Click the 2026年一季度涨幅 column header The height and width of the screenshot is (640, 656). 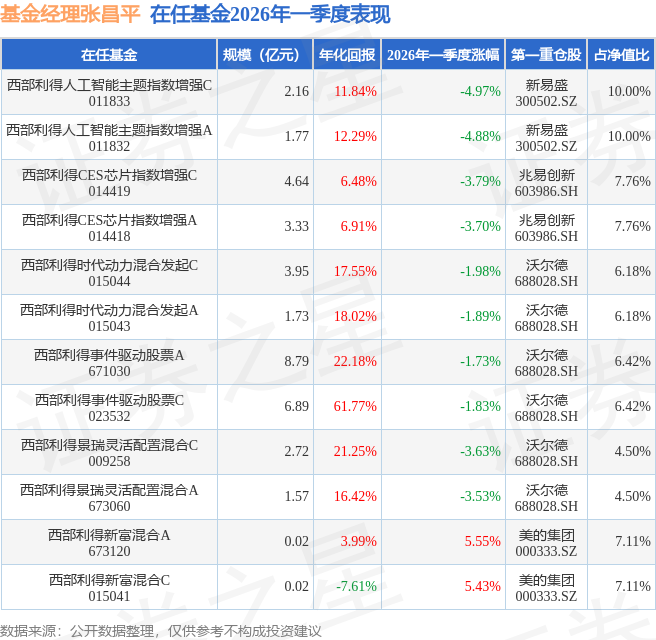click(x=443, y=55)
